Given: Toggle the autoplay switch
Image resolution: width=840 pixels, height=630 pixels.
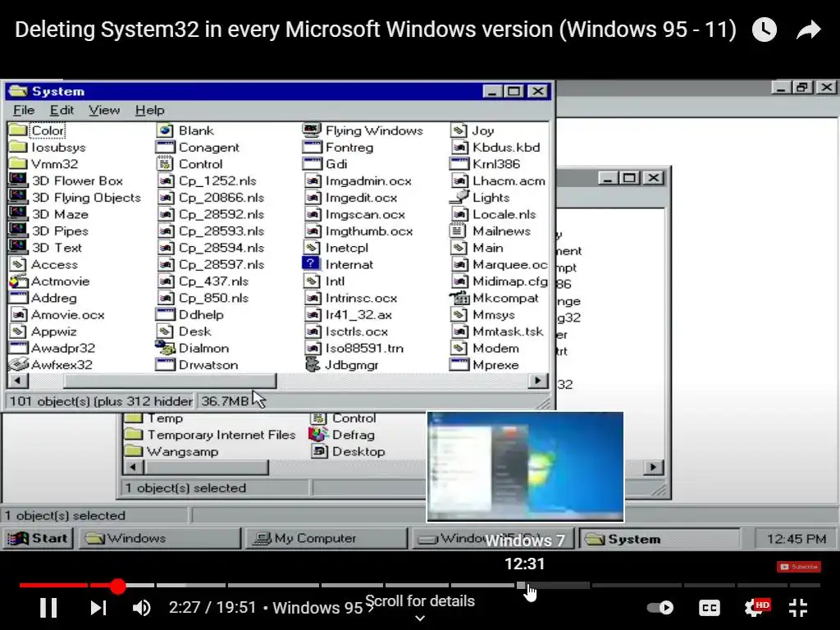Looking at the screenshot, I should (660, 608).
